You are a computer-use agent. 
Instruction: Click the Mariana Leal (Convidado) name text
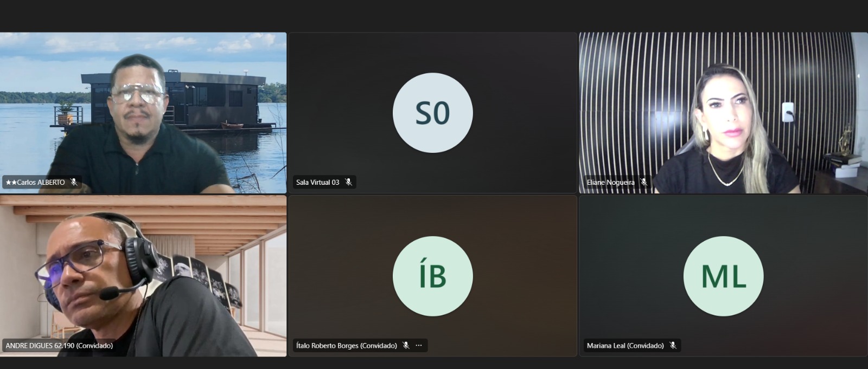625,346
